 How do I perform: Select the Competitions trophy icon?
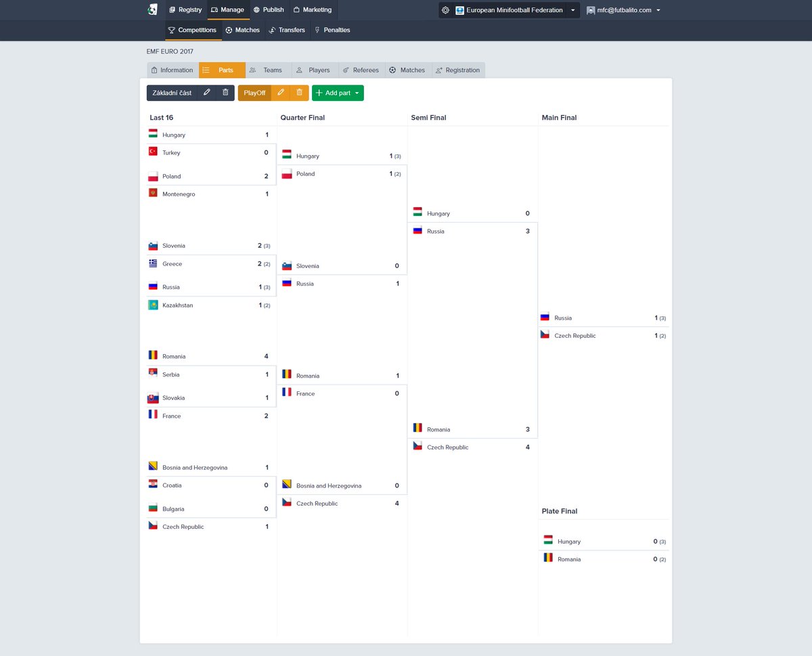tap(171, 30)
